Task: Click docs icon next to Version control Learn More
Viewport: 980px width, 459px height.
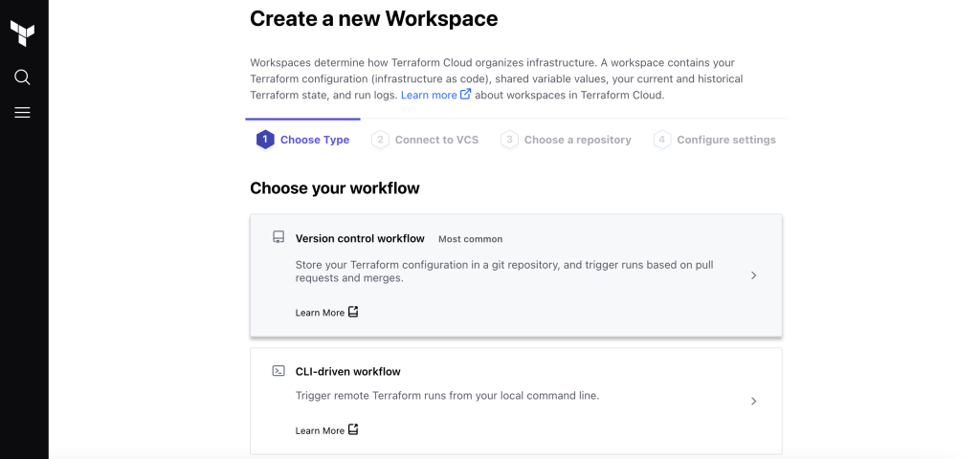Action: 353,311
